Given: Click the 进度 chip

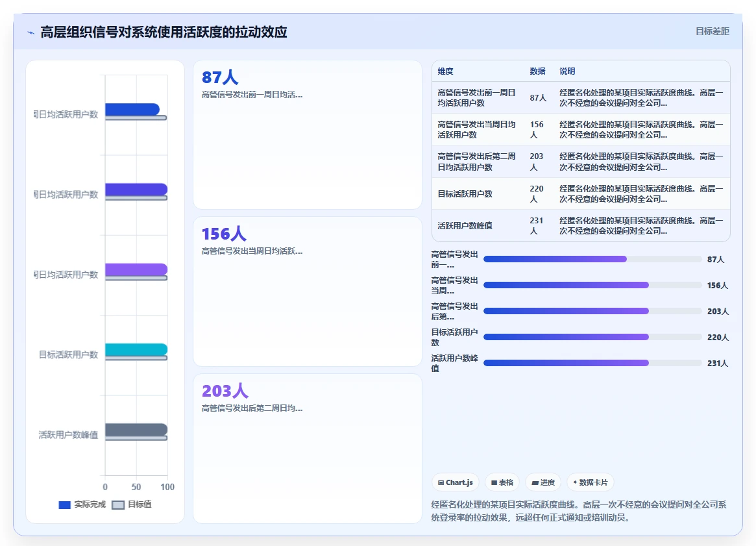Looking at the screenshot, I should point(543,482).
